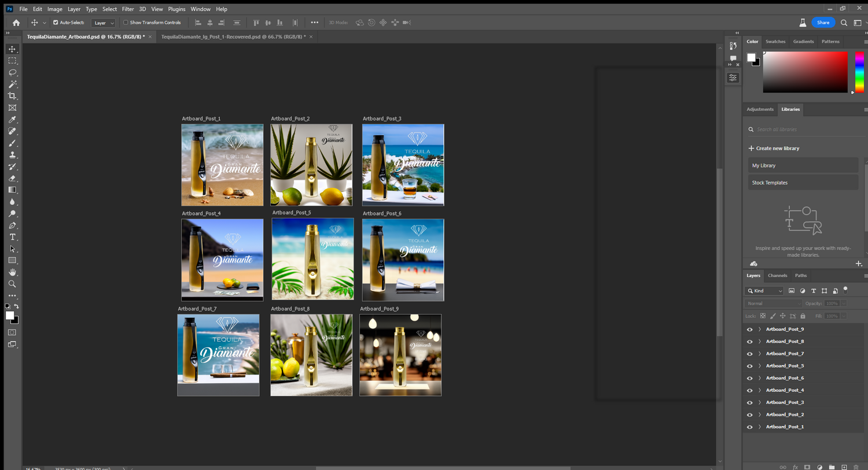The image size is (868, 470).
Task: Hide the Artboard_Post_6 layer
Action: (749, 378)
